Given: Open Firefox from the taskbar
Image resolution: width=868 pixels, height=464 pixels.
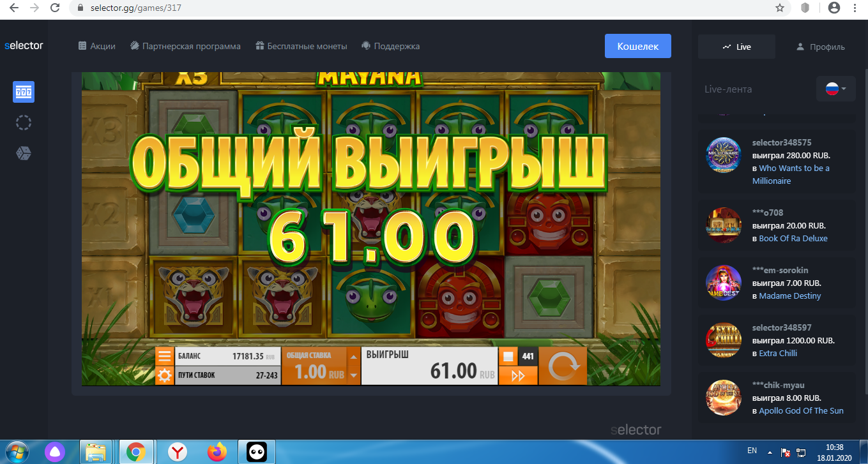Looking at the screenshot, I should coord(217,453).
